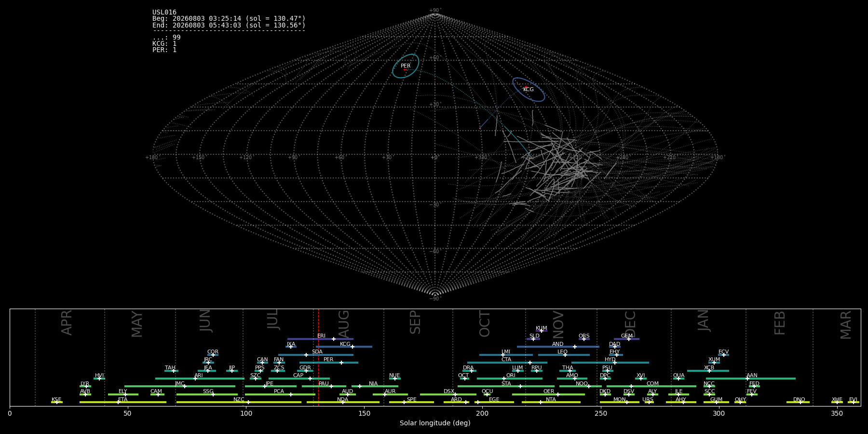Click the 'PER: 1' count in header
The width and height of the screenshot is (868, 434).
(164, 50)
